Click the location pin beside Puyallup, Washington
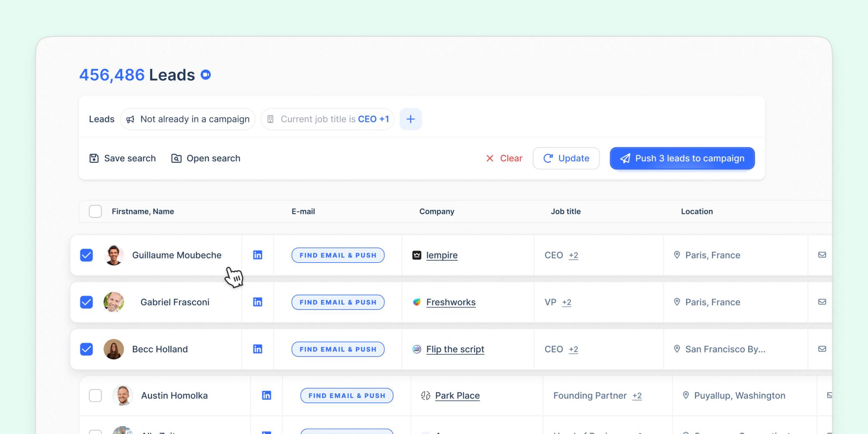 [x=686, y=395]
